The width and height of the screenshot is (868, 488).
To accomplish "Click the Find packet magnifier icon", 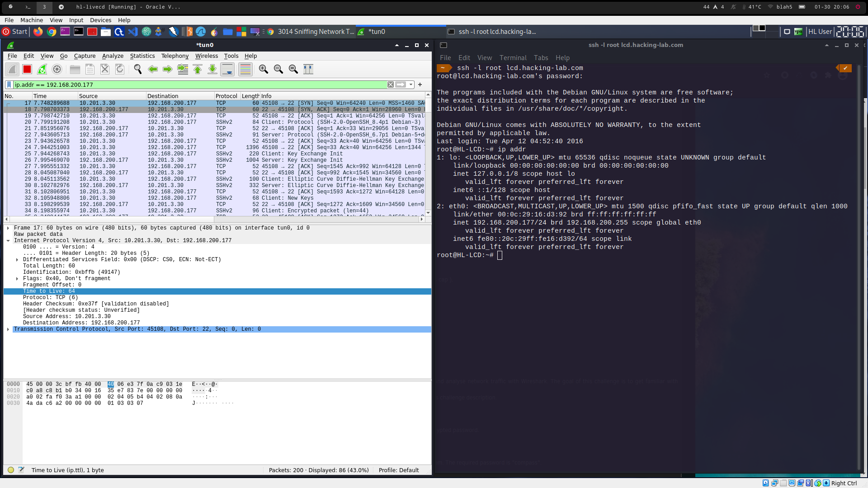I will tap(138, 69).
